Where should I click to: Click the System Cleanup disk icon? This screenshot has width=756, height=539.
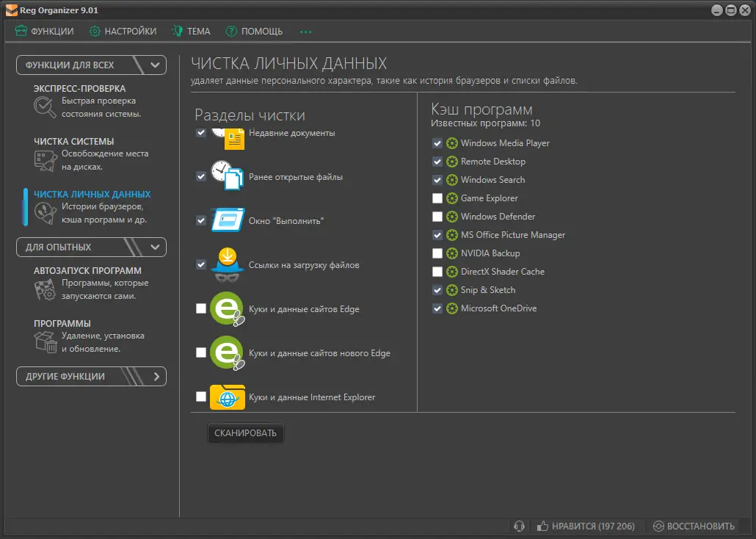45,160
